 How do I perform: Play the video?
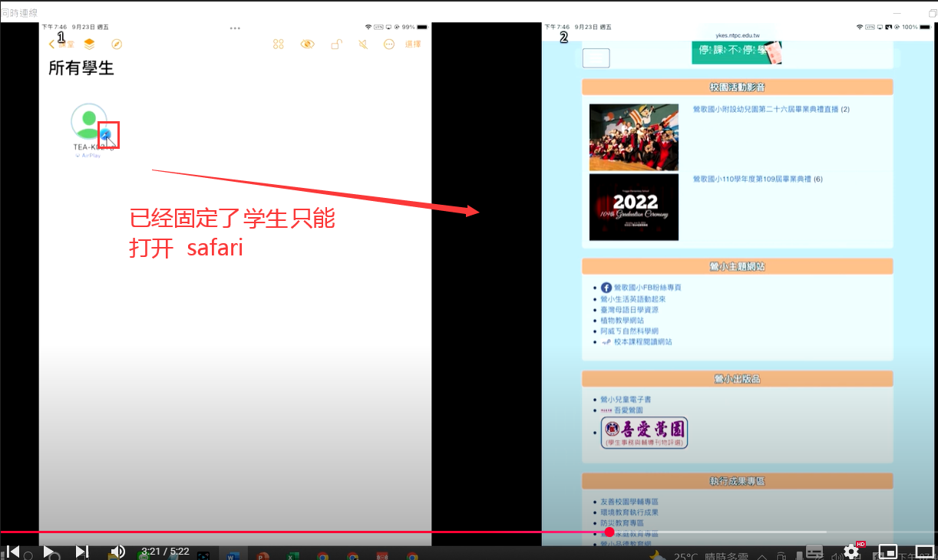coord(48,551)
